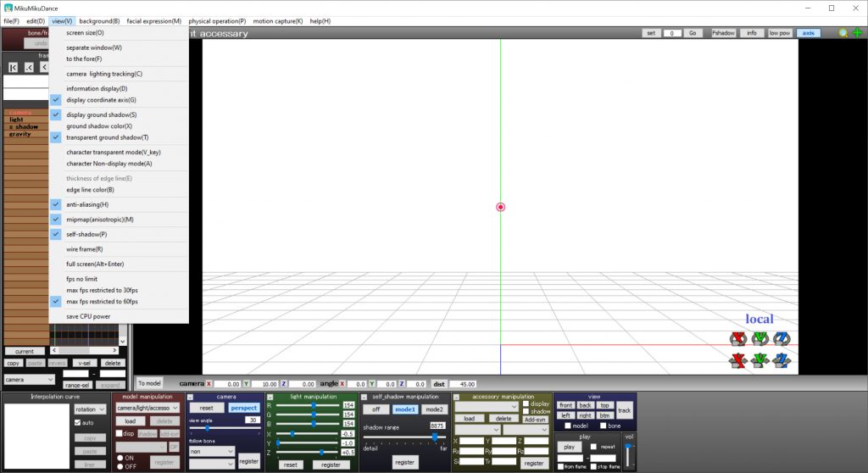Select fps no limit menu entry
Viewport: 868px width, 473px height.
click(119, 279)
